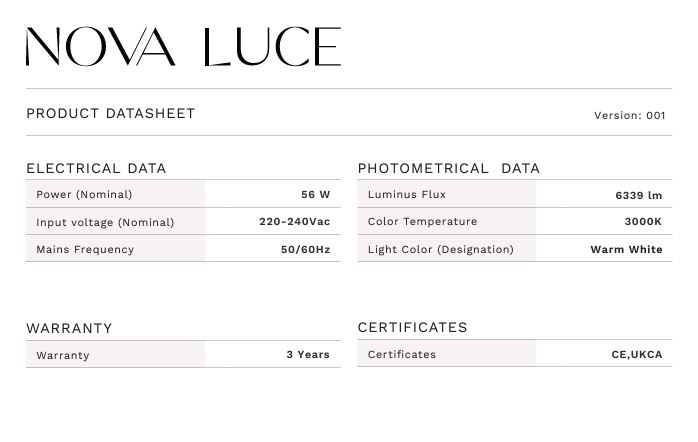
Task: Select the Version: 001 text
Action: [x=629, y=116]
